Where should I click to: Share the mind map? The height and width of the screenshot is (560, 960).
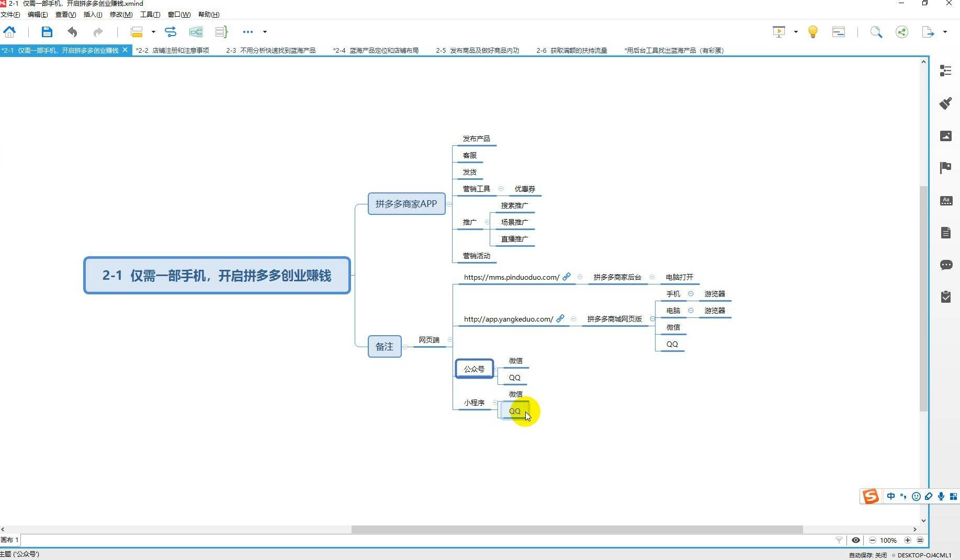(x=901, y=32)
